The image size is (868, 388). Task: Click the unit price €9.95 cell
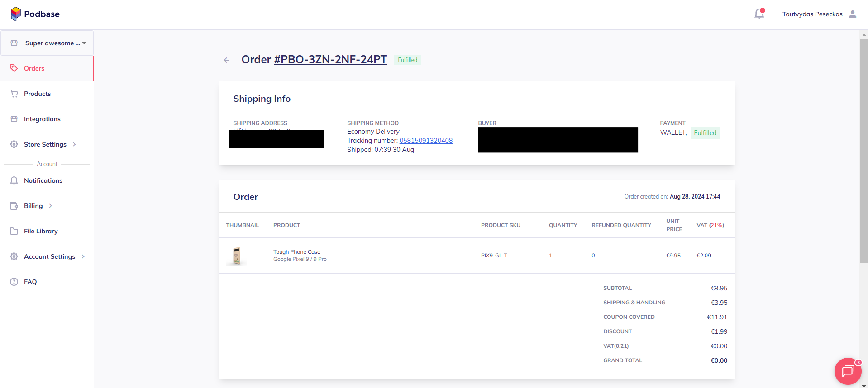point(673,256)
